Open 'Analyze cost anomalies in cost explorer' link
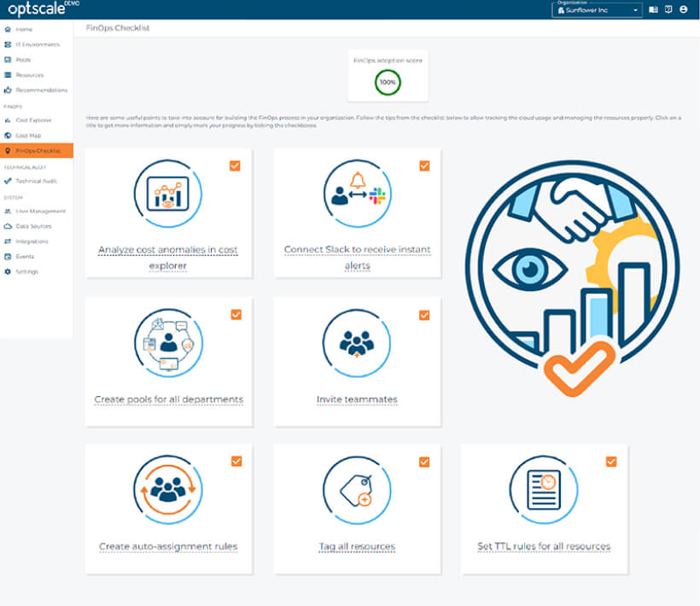The height and width of the screenshot is (606, 700). click(168, 258)
